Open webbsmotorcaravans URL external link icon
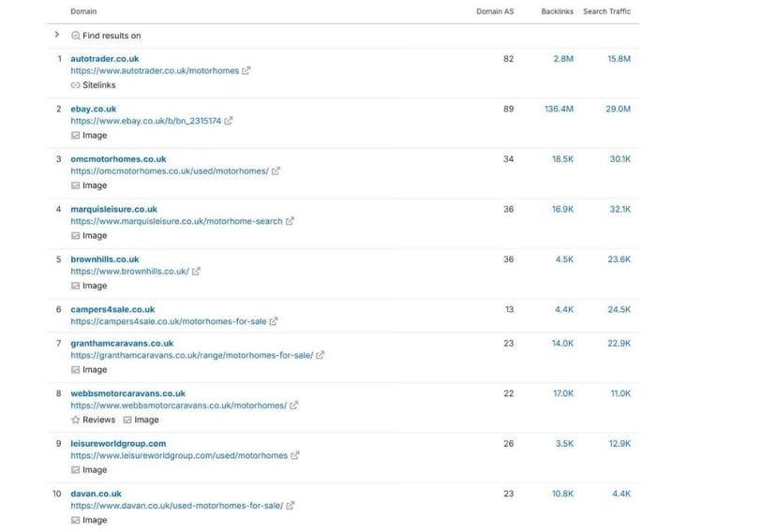This screenshot has width=761, height=532. [293, 405]
